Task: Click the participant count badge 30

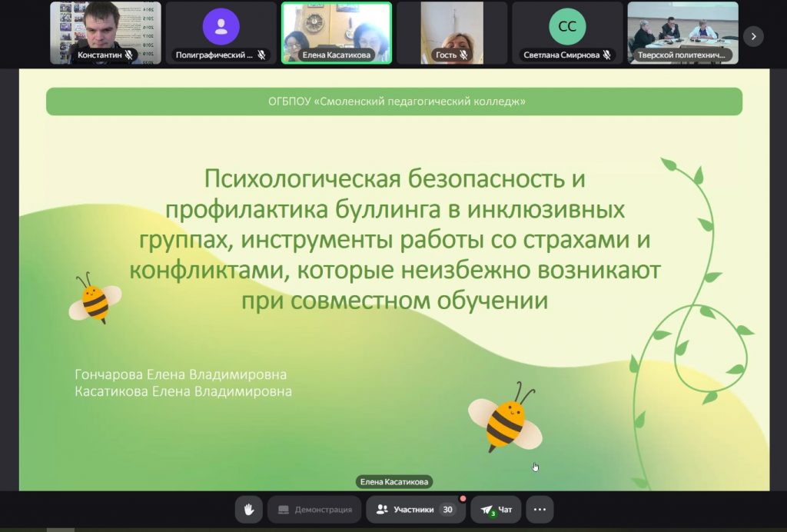Action: point(447,509)
